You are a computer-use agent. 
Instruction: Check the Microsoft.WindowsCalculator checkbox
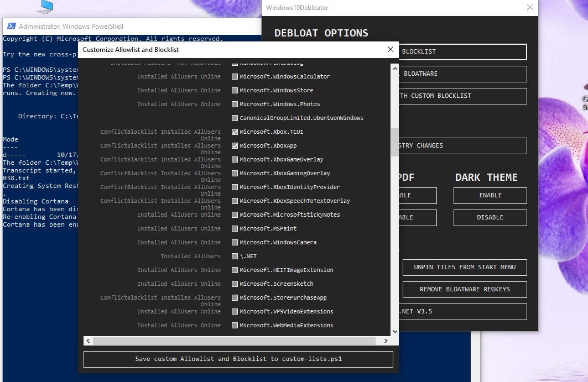click(235, 76)
